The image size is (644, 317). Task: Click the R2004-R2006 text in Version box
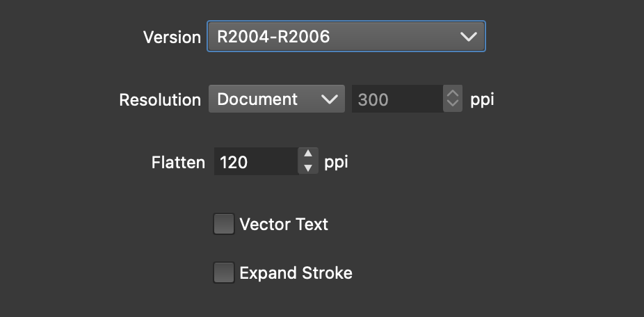(x=273, y=37)
